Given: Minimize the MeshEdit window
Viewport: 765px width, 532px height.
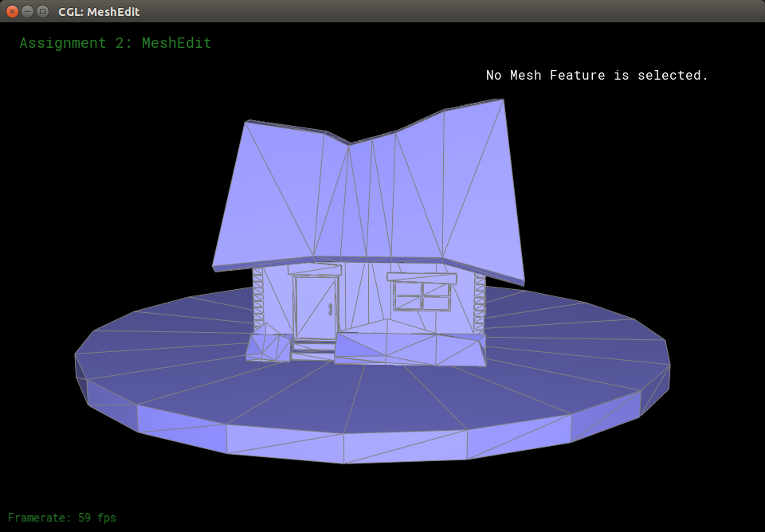Looking at the screenshot, I should (27, 11).
